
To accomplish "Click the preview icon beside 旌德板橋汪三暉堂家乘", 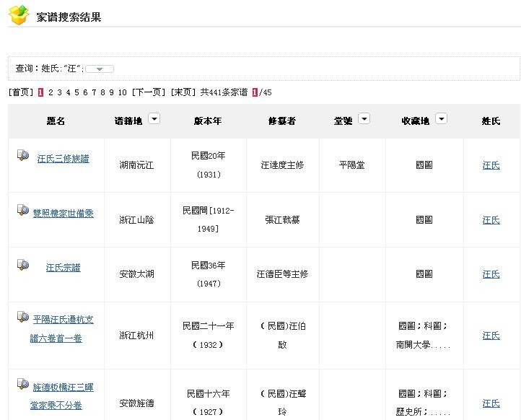I will pos(23,384).
